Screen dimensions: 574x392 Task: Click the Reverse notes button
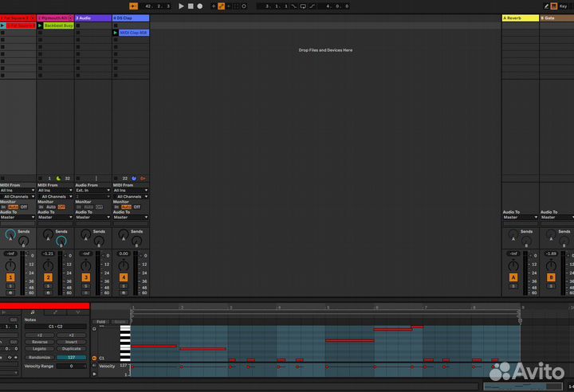point(39,341)
